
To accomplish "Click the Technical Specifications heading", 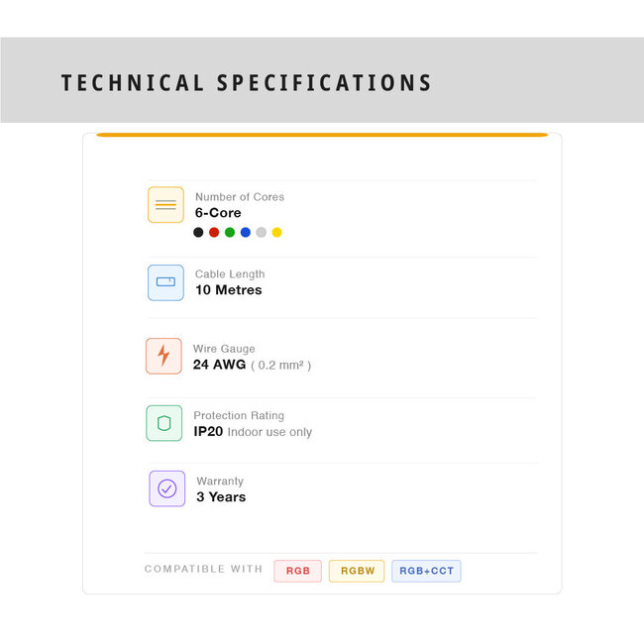I will point(247,83).
